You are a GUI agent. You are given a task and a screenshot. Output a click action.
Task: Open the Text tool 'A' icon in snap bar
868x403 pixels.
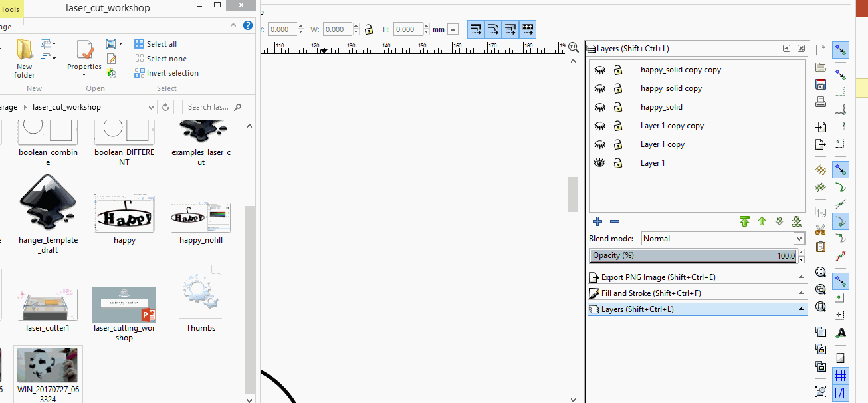[841, 333]
